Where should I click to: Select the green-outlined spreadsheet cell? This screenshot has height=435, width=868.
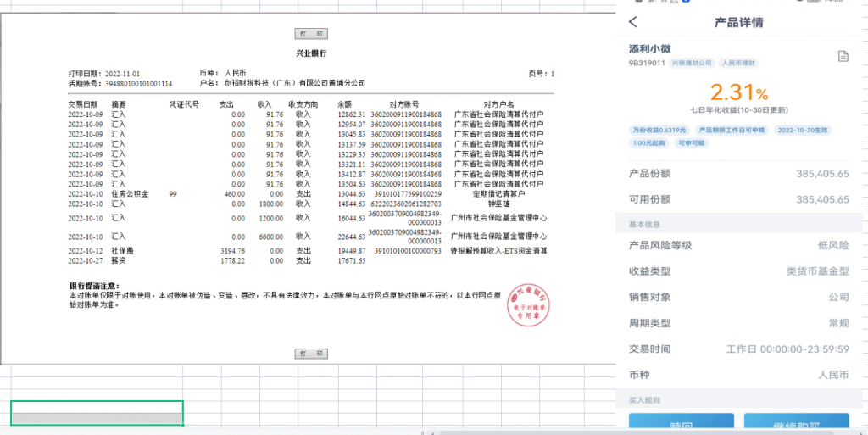coord(97,413)
